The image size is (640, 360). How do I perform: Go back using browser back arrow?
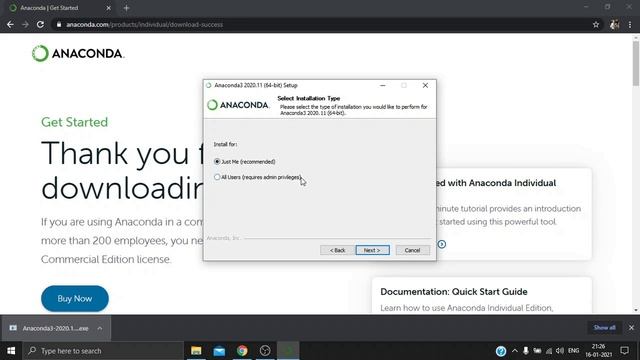tap(10, 24)
